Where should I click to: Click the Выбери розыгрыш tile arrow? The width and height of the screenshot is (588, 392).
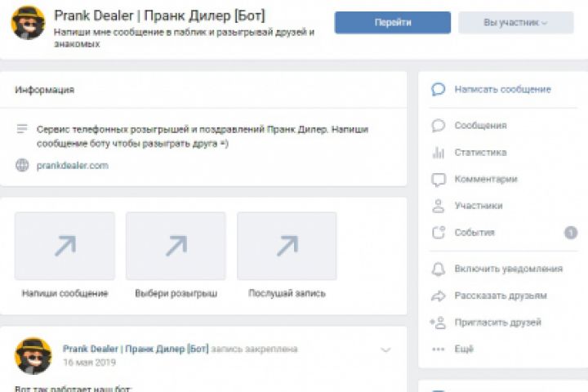click(176, 246)
